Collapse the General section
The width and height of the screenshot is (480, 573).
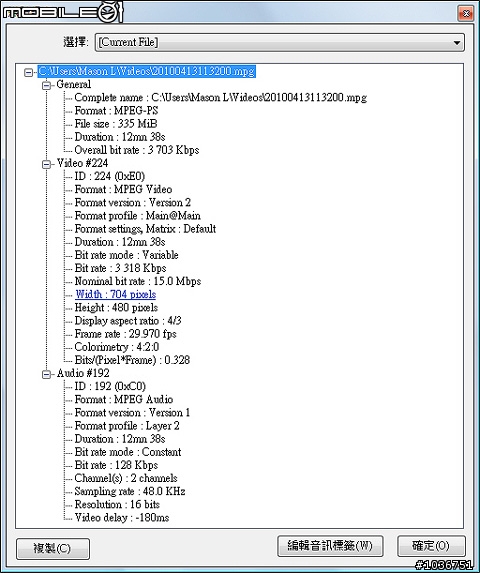point(46,86)
